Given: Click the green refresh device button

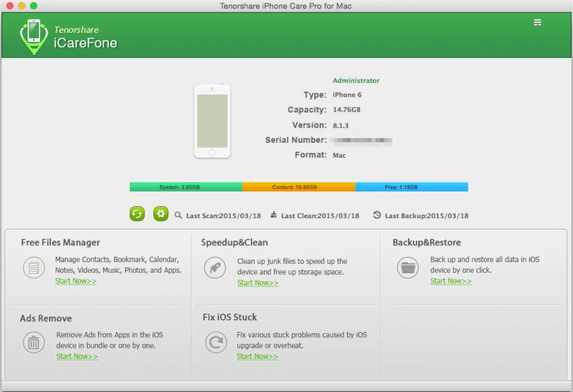Looking at the screenshot, I should click(x=137, y=214).
